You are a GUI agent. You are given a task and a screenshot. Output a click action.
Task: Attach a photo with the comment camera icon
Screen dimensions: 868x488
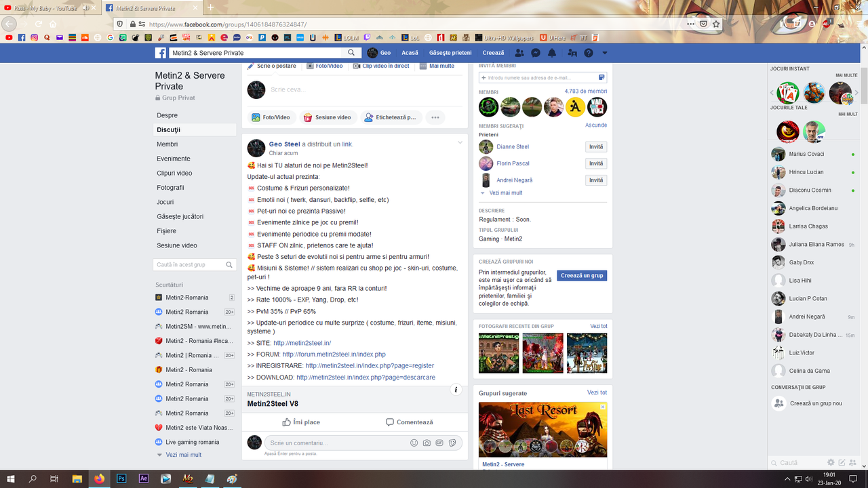tap(427, 443)
